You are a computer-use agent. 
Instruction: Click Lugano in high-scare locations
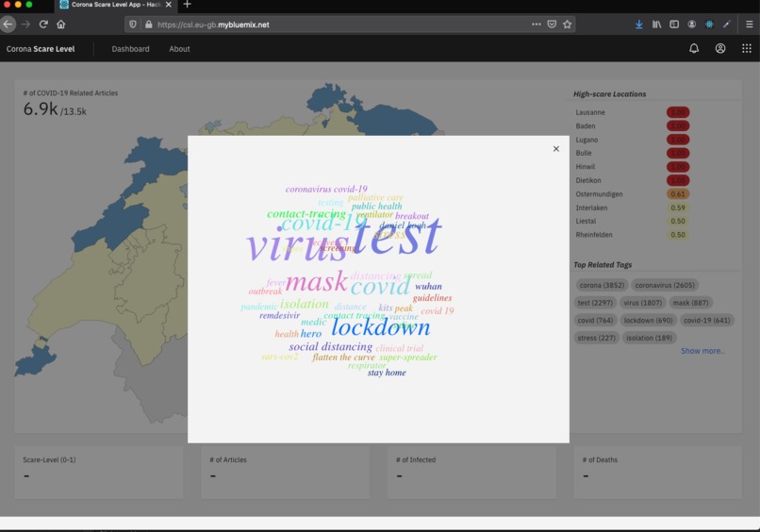[587, 140]
